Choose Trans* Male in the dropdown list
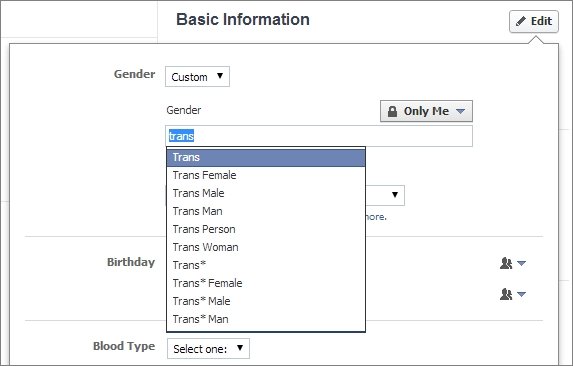 point(266,301)
